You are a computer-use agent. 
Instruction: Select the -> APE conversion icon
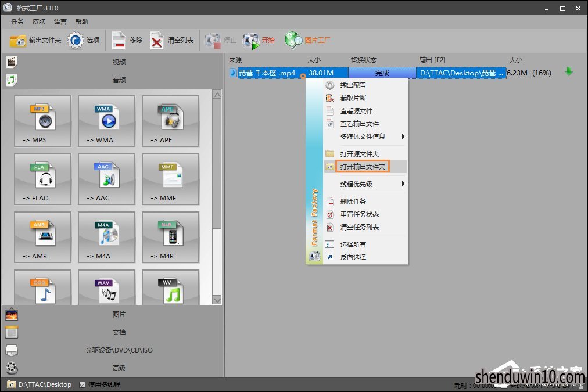(x=171, y=121)
